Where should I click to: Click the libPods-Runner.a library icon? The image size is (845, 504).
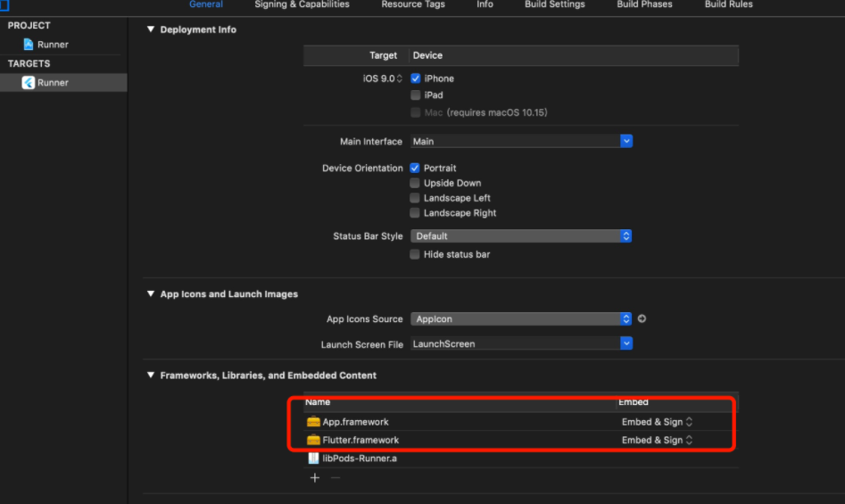point(313,459)
